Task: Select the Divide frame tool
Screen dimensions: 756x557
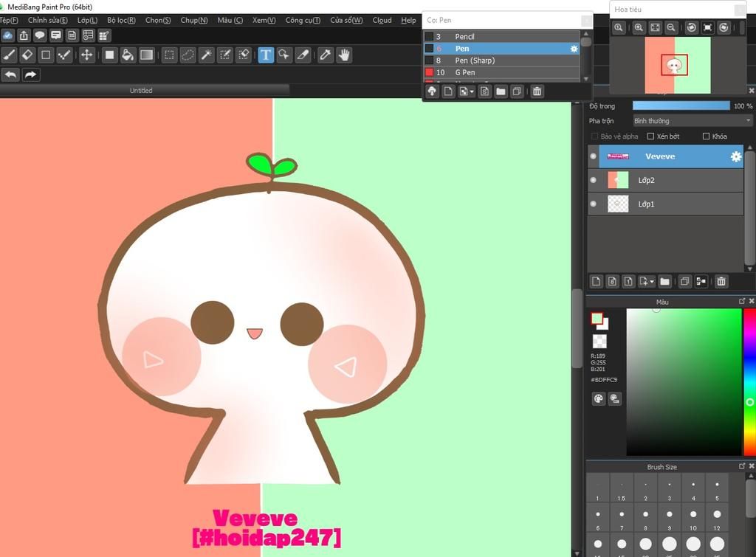Action: (303, 55)
